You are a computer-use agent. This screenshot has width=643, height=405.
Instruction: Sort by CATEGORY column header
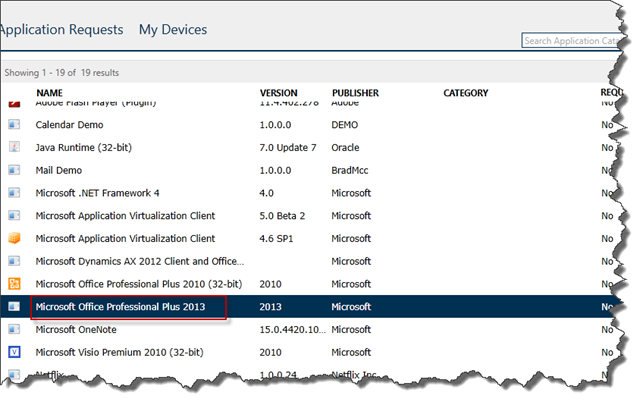[465, 93]
